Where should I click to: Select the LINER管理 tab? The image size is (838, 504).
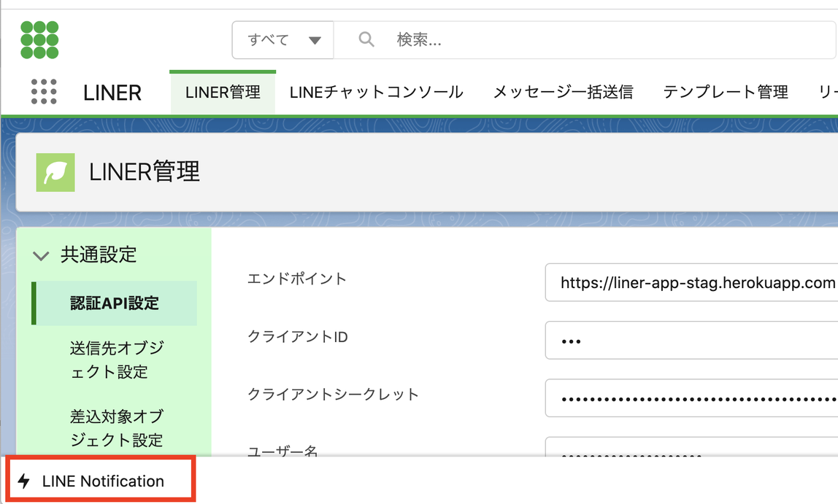[x=223, y=93]
